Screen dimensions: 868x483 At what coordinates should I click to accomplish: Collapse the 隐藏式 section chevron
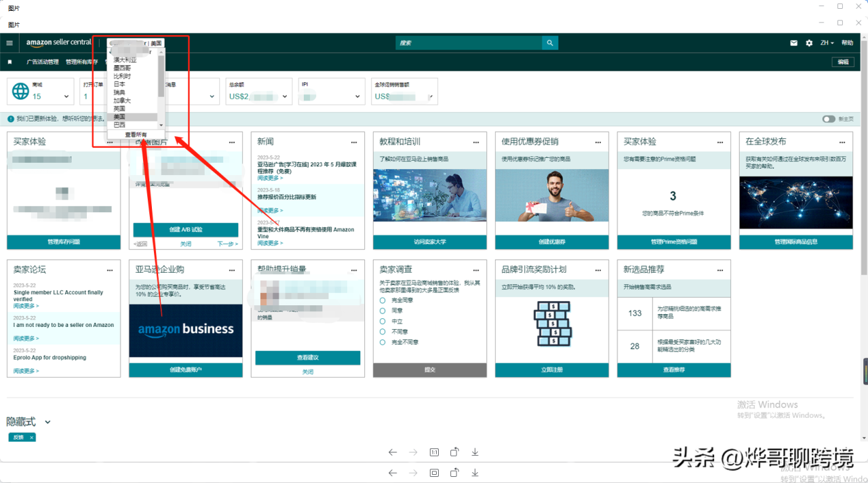(x=47, y=422)
